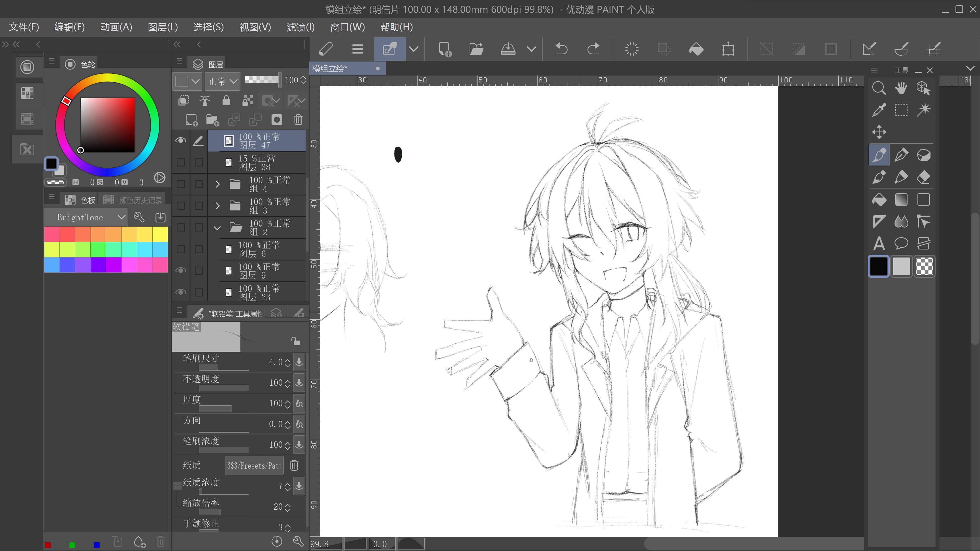Hide layer 47 with its eye icon
Screen dimensions: 980x551
181,141
